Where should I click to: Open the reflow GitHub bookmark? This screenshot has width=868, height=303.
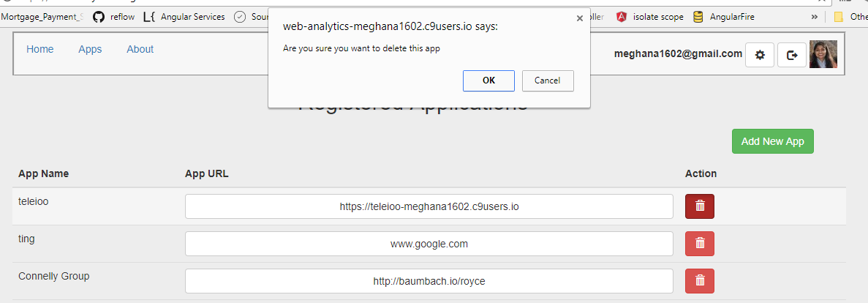pyautogui.click(x=114, y=17)
